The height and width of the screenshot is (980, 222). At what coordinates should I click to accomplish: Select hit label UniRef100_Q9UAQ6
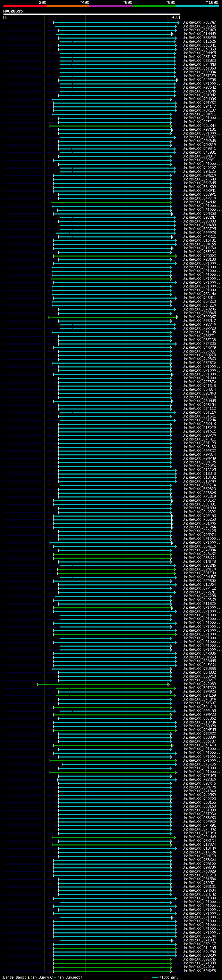coord(199,99)
